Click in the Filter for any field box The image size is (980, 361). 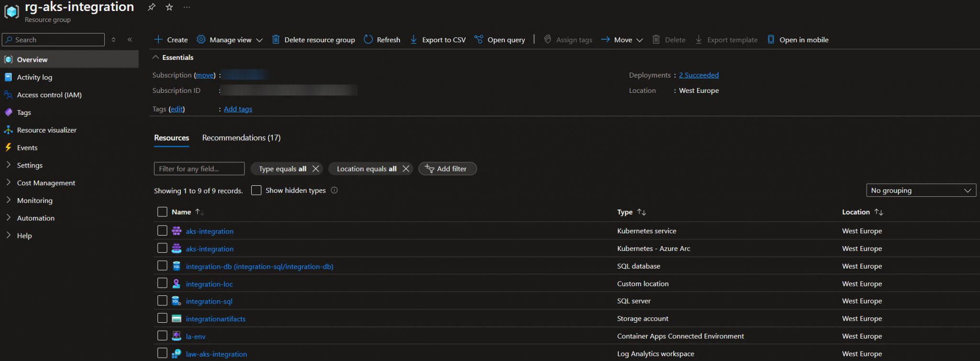point(199,169)
